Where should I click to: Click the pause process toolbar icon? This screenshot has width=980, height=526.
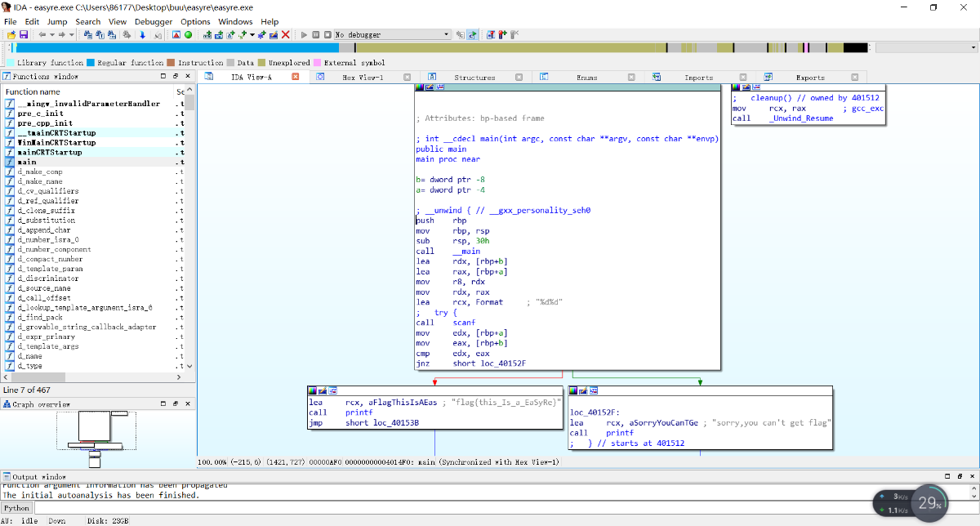[x=316, y=35]
